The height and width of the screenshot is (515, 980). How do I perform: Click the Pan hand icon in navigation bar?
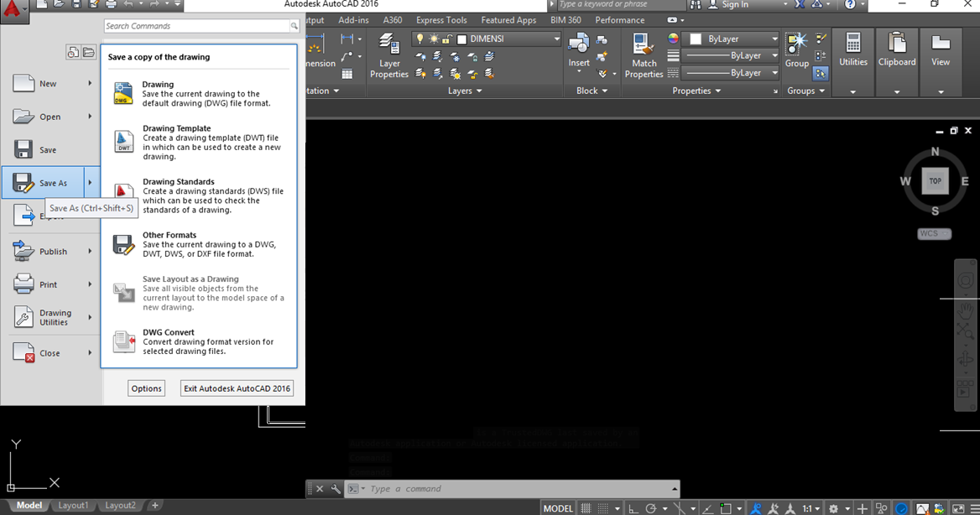(965, 310)
